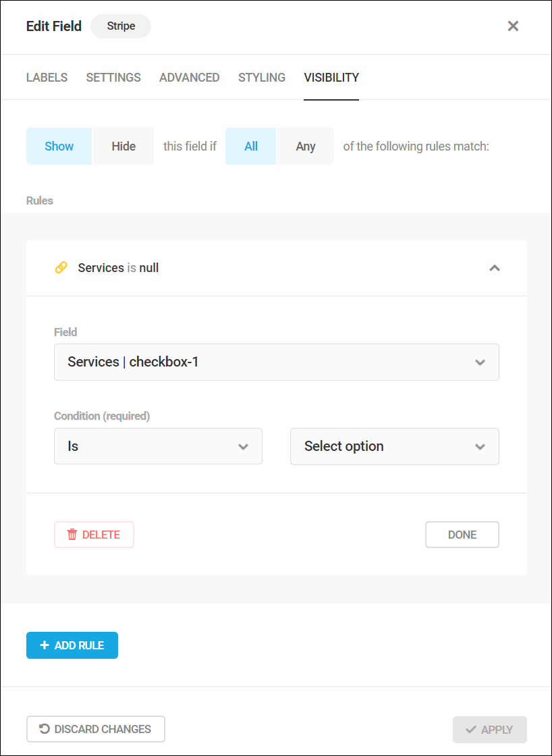Screen dimensions: 552x756
Task: Open the Select option dropdown
Action: 394,446
